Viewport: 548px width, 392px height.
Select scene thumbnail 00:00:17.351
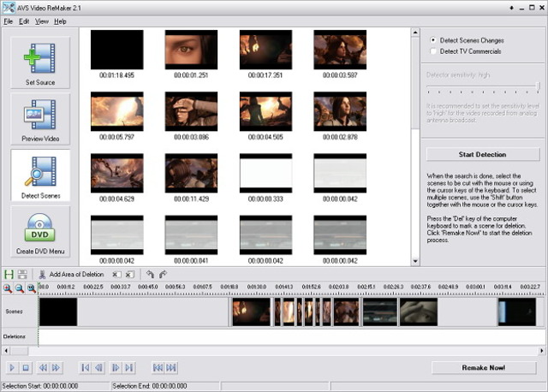(265, 50)
